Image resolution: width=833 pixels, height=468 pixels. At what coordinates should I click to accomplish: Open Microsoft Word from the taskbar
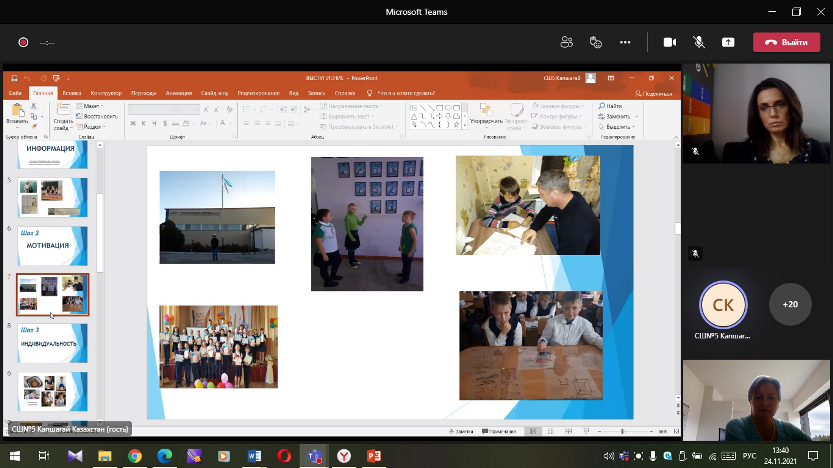pyautogui.click(x=253, y=456)
